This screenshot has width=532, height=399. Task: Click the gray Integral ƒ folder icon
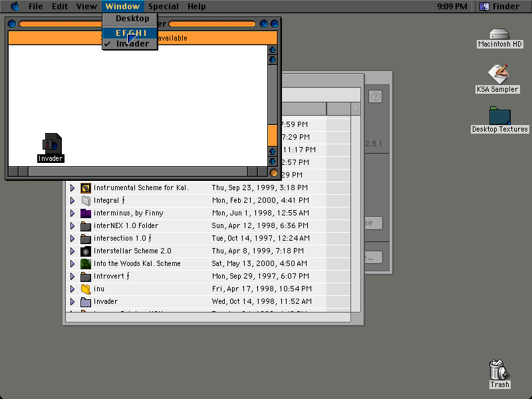pos(86,200)
